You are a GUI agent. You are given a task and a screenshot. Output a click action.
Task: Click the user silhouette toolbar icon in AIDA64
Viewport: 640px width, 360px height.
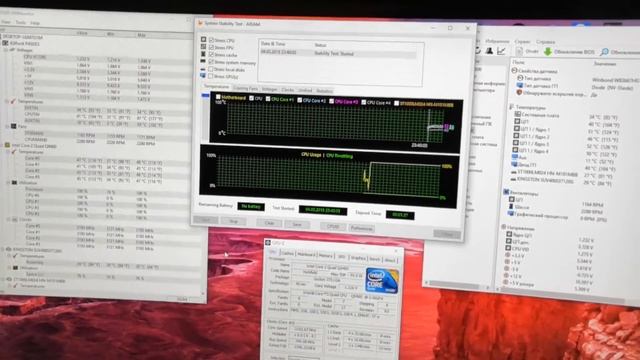tap(489, 51)
